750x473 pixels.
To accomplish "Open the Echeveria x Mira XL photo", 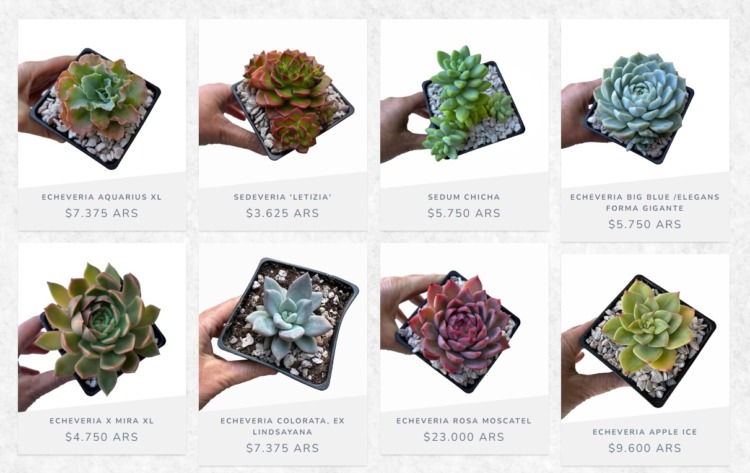I will coord(102,327).
